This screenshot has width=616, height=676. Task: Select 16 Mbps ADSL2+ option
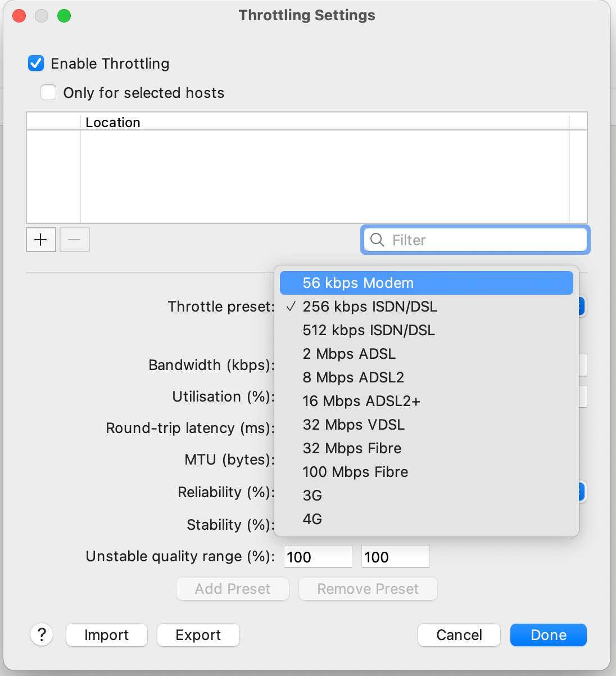tap(361, 401)
